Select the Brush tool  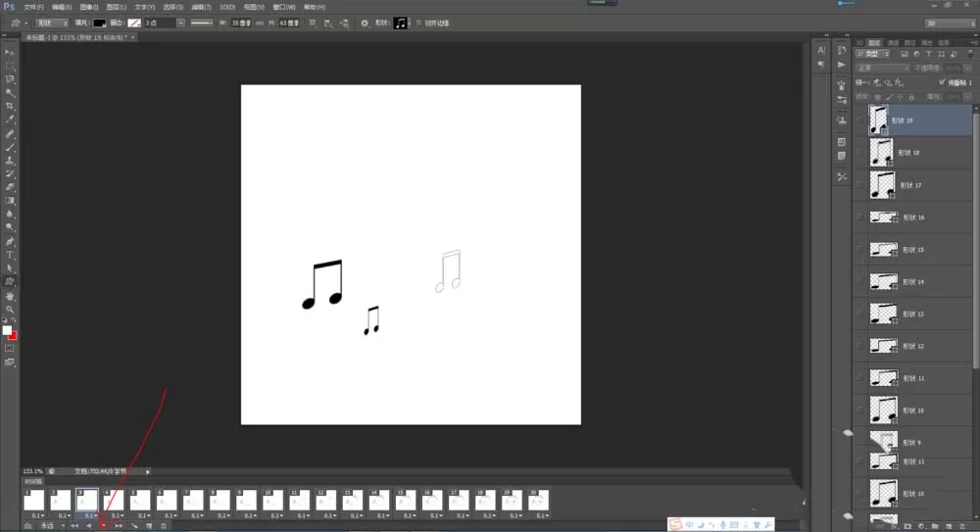coord(10,148)
